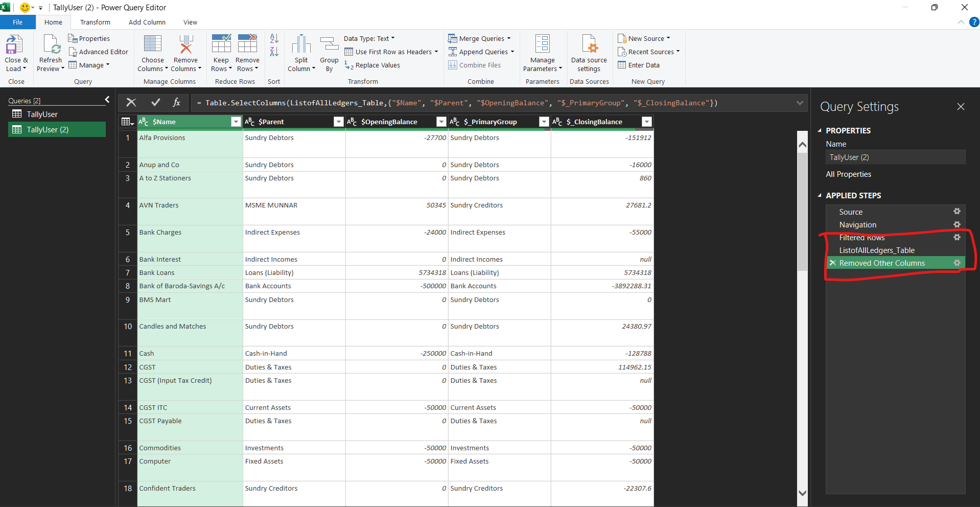Collapse the Queries pane with the arrow
This screenshot has width=980, height=507.
coord(107,100)
